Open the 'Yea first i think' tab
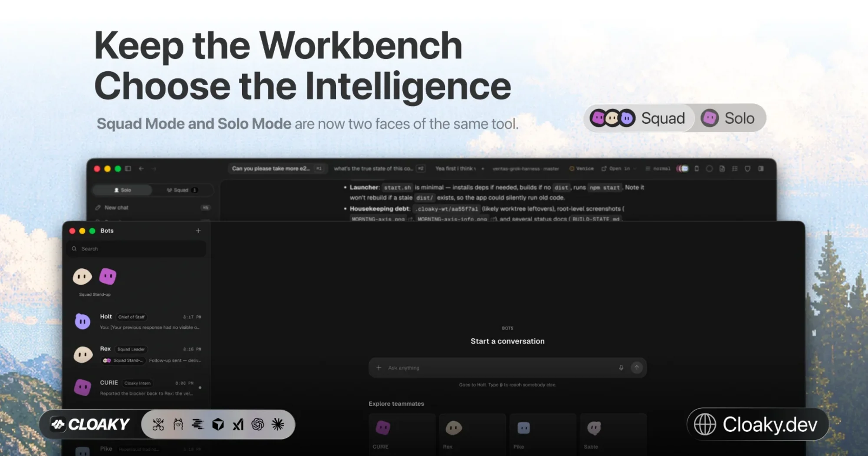 coord(456,169)
